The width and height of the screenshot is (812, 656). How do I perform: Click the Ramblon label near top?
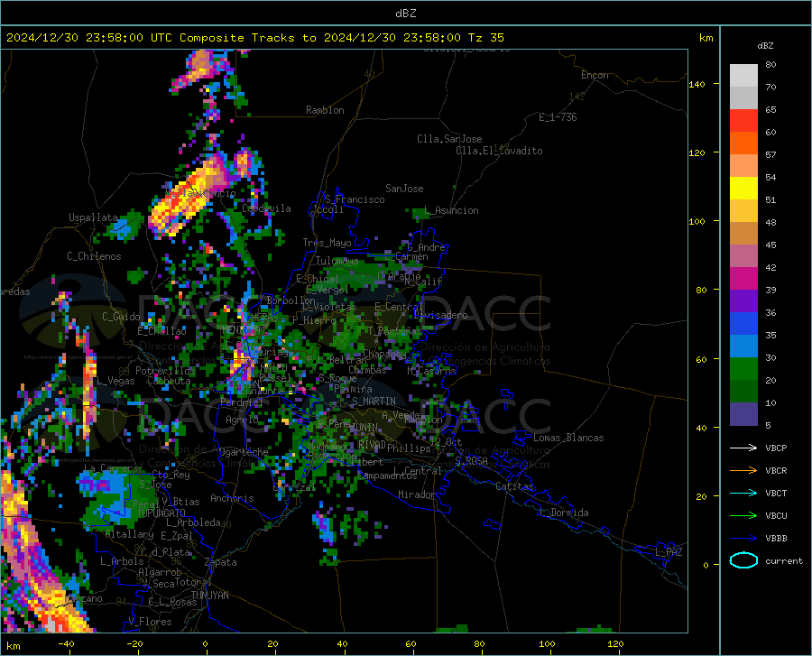(325, 110)
